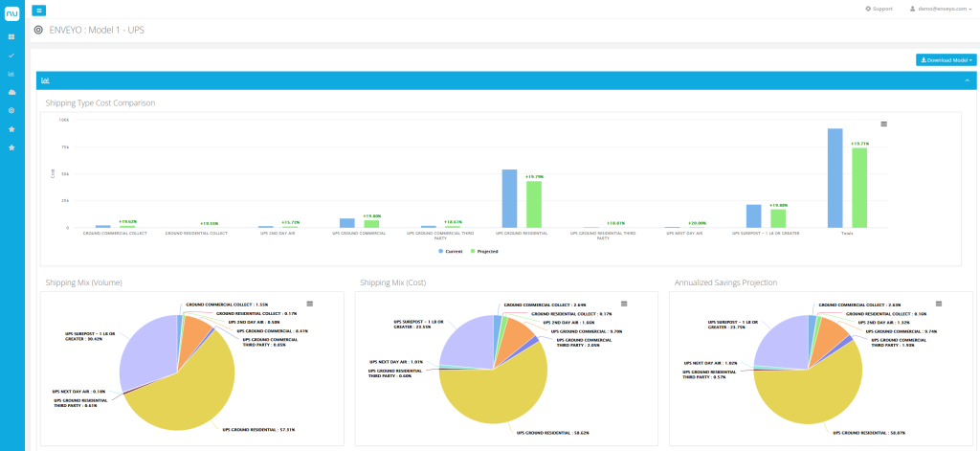Image resolution: width=980 pixels, height=451 pixels.
Task: Toggle the Projected series in chart legend
Action: click(484, 251)
